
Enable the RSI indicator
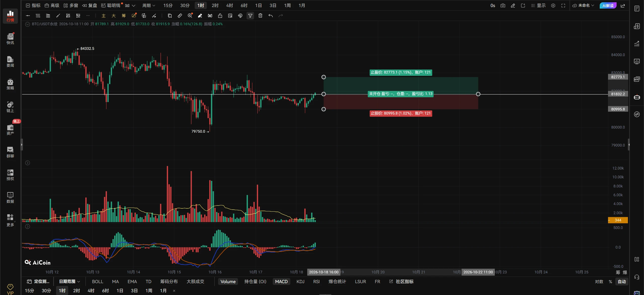pyautogui.click(x=316, y=282)
